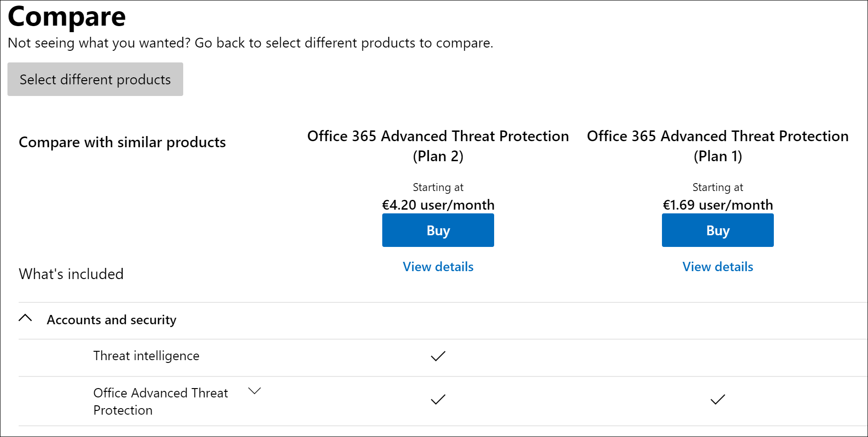Buy Office 365 ATP Plan 2
Image resolution: width=868 pixels, height=437 pixels.
tap(438, 230)
